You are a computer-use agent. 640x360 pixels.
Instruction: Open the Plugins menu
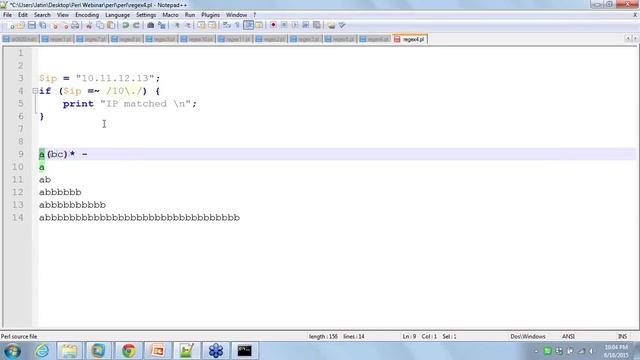[210, 15]
